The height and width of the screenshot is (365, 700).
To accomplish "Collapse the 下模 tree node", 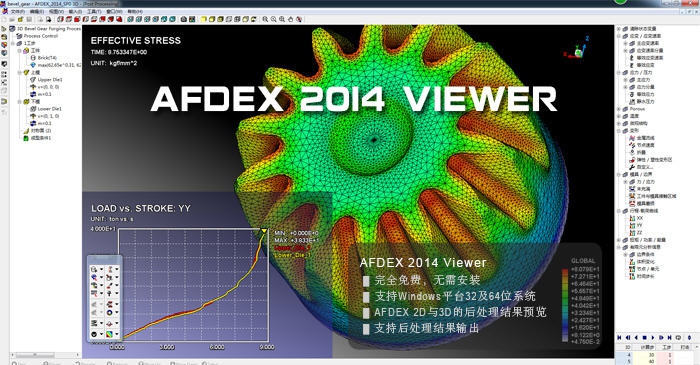I will (20, 101).
